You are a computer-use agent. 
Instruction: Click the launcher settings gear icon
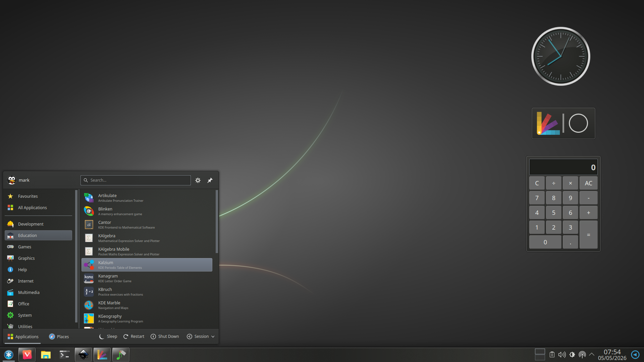(198, 180)
